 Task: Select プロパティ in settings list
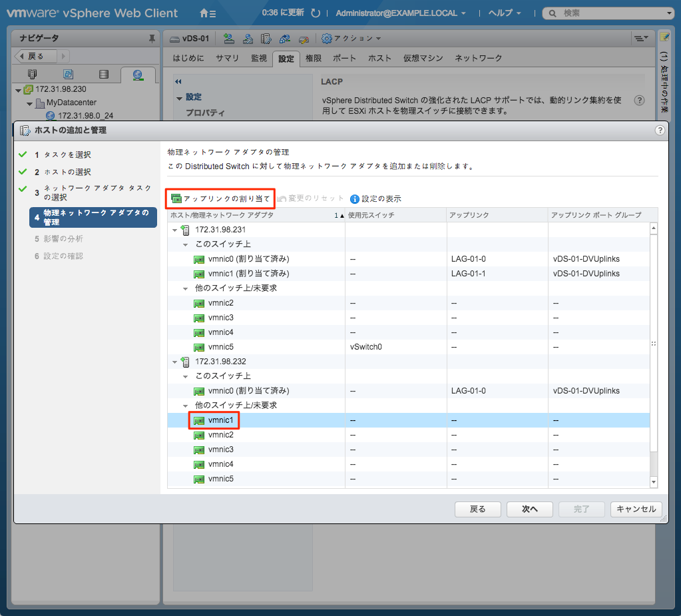(206, 113)
